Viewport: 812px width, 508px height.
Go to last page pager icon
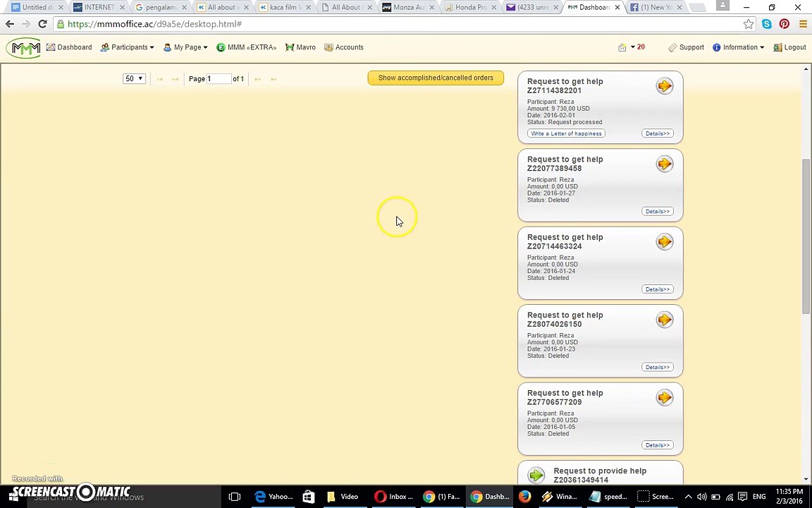273,79
